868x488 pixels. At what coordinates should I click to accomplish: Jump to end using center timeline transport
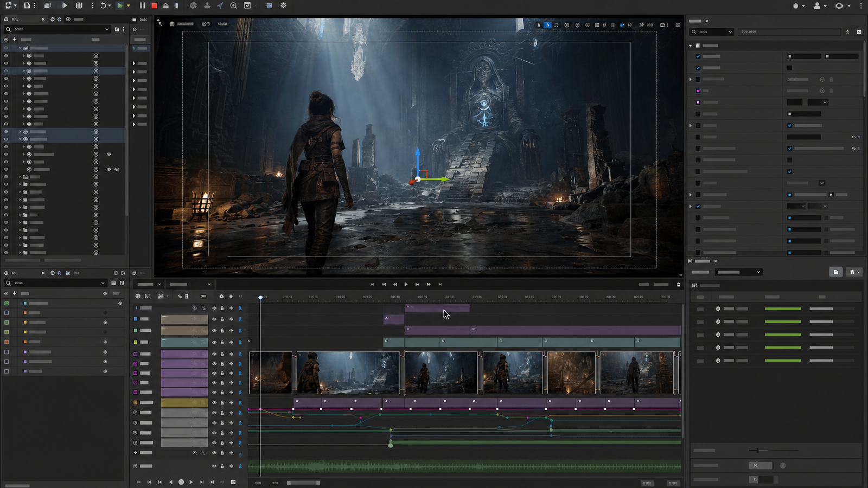(440, 284)
